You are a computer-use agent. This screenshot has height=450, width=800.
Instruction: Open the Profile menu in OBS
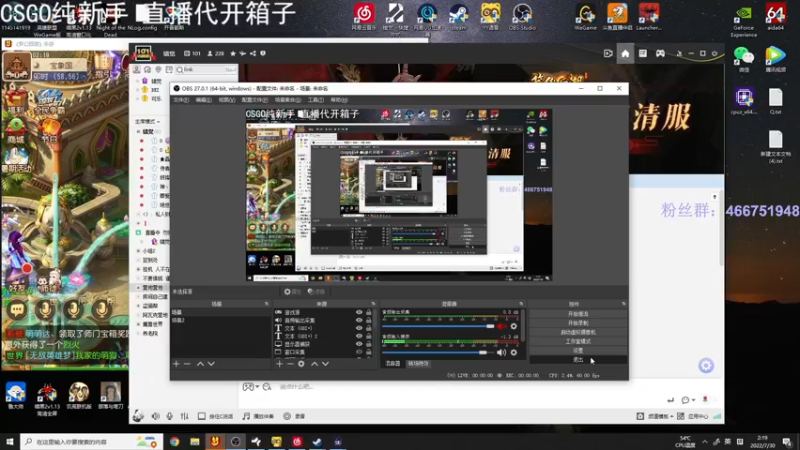tap(254, 100)
